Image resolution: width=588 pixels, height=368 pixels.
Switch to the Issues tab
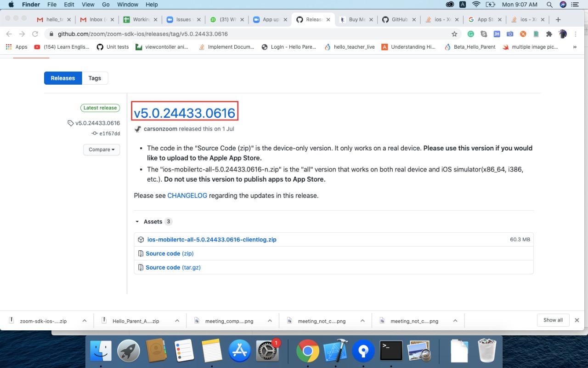point(183,19)
